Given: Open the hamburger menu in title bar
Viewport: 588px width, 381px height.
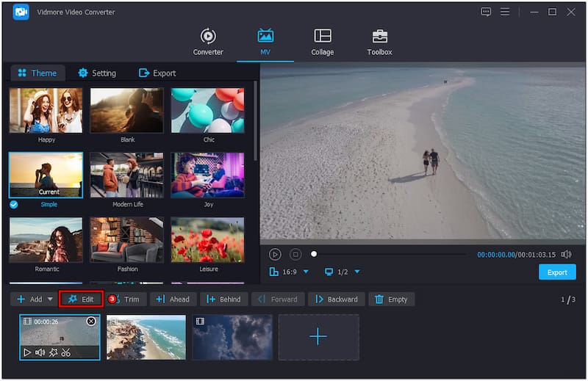Looking at the screenshot, I should tap(505, 12).
